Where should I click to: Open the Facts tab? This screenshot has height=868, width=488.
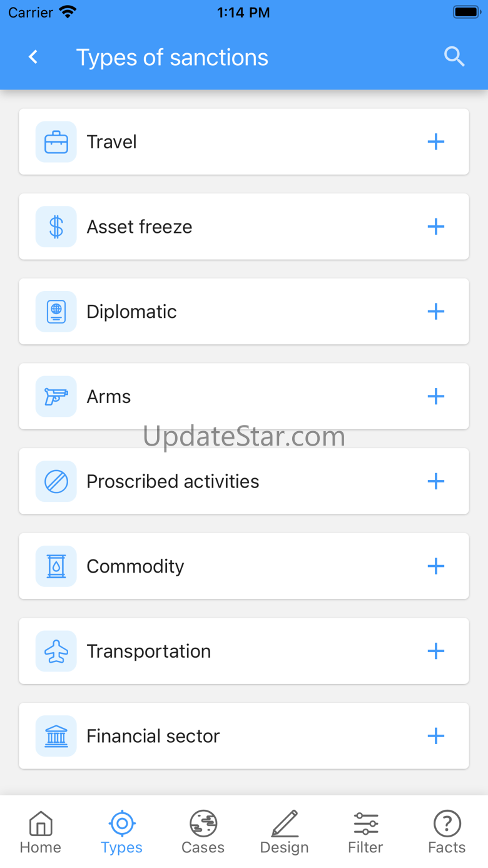click(447, 832)
